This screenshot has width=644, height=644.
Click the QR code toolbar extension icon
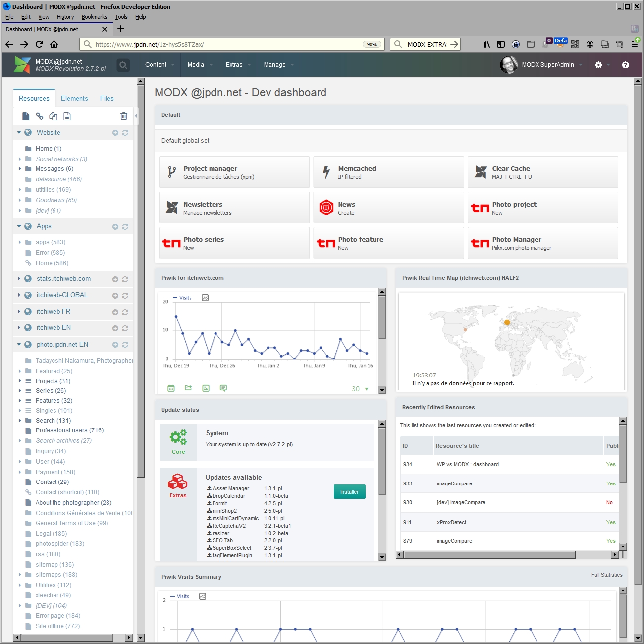coord(575,44)
